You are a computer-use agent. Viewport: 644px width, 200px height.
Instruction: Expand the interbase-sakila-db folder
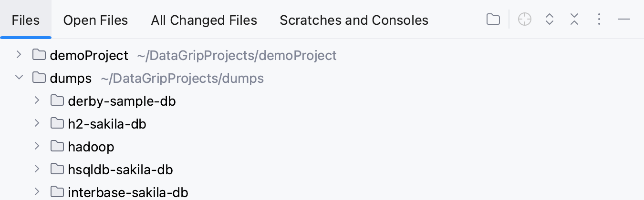[37, 192]
